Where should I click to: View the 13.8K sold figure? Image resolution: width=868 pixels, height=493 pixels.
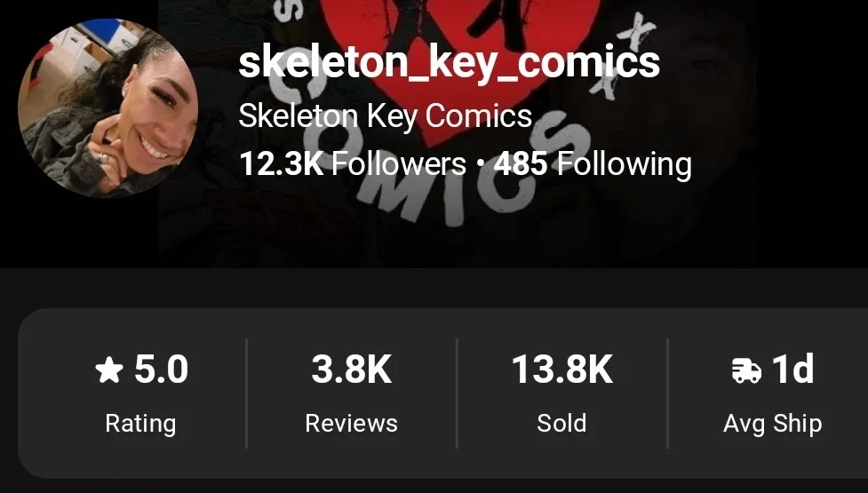[561, 370]
